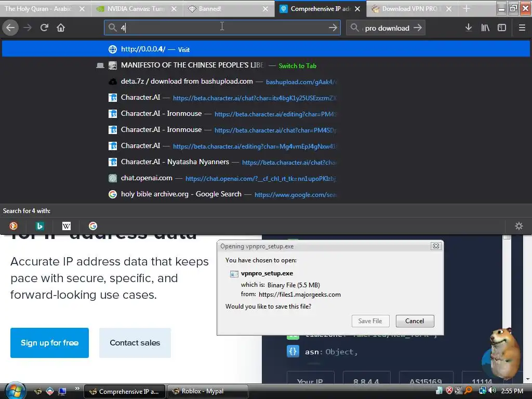The image size is (532, 399).
Task: Search with Bing one-off engine icon
Action: pyautogui.click(x=40, y=226)
